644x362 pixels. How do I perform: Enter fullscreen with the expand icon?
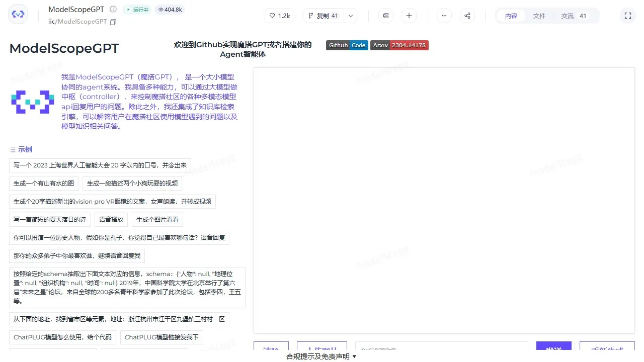point(628,16)
